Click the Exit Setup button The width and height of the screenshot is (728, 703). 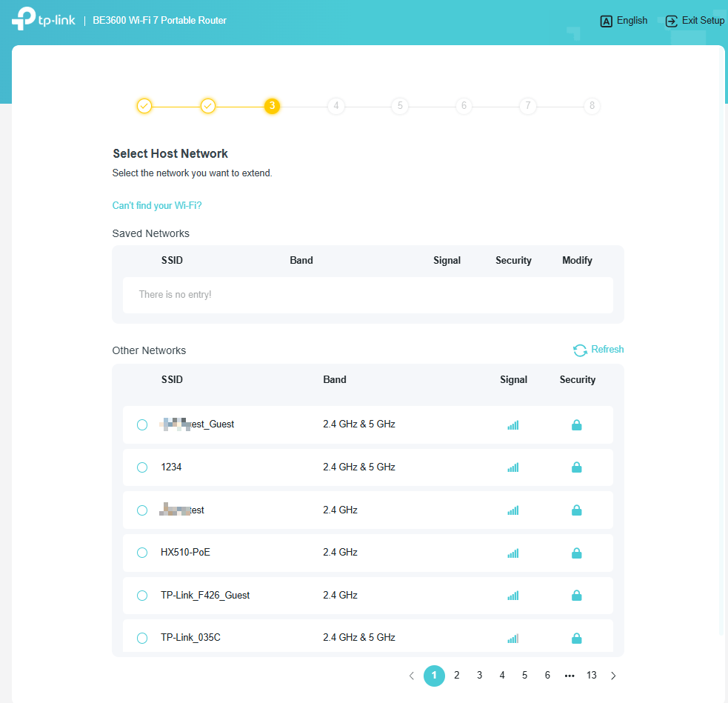click(694, 21)
